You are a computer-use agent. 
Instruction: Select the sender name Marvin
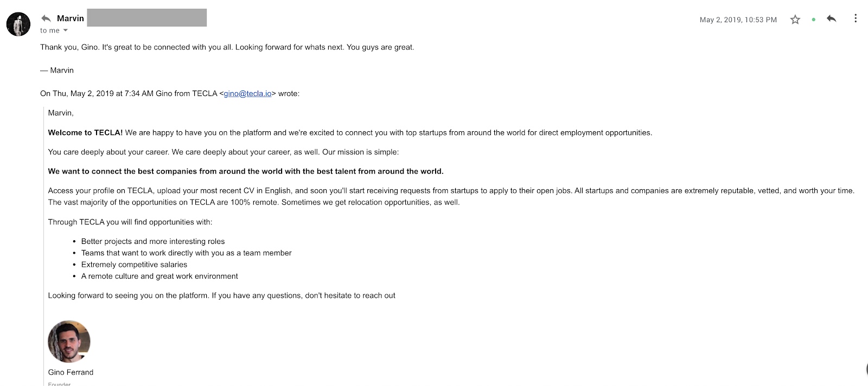pos(71,18)
